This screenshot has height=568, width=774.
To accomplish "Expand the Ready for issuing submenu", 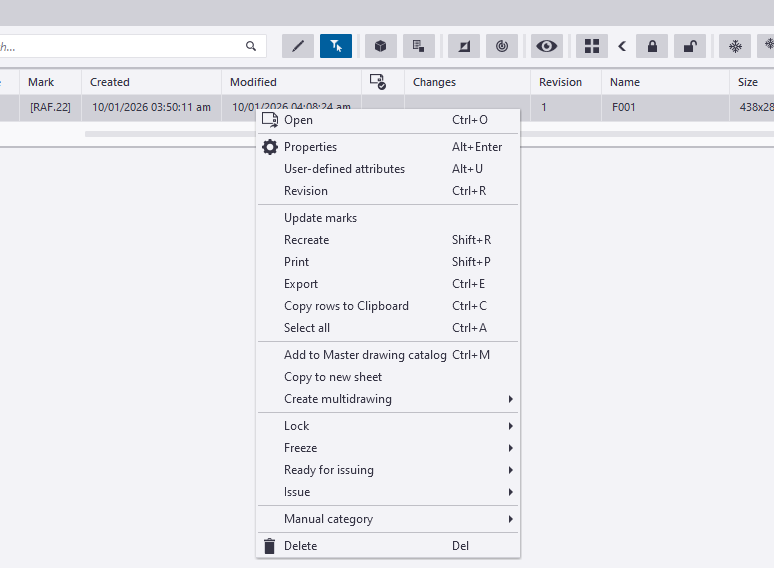I will click(x=388, y=470).
